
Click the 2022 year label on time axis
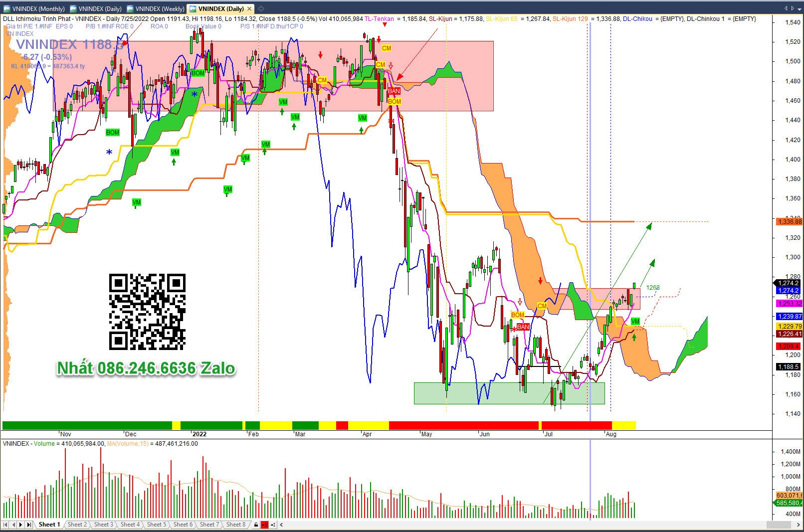199,434
